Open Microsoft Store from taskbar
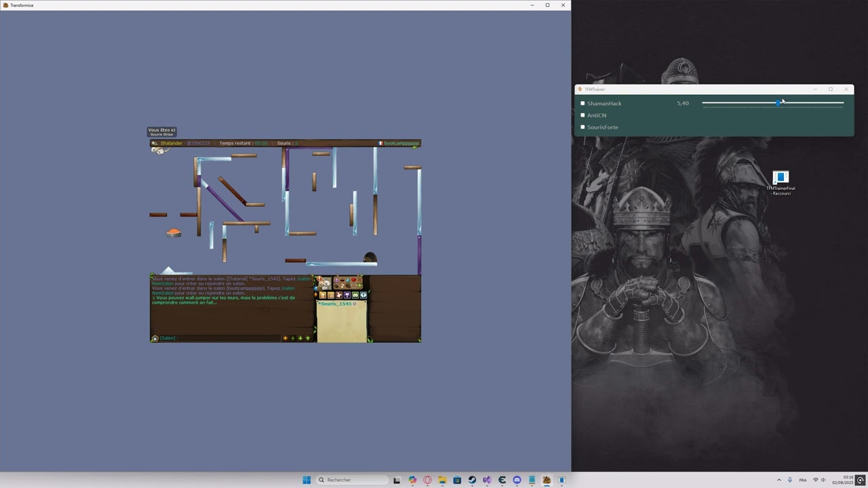The width and height of the screenshot is (868, 488). coord(457,480)
